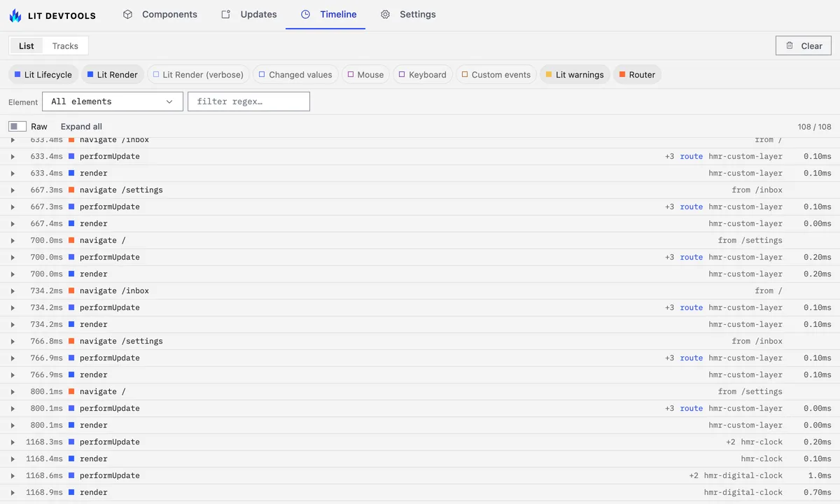Toggle the Lit Render filter
Screen dimensions: 840x504
[x=113, y=74]
